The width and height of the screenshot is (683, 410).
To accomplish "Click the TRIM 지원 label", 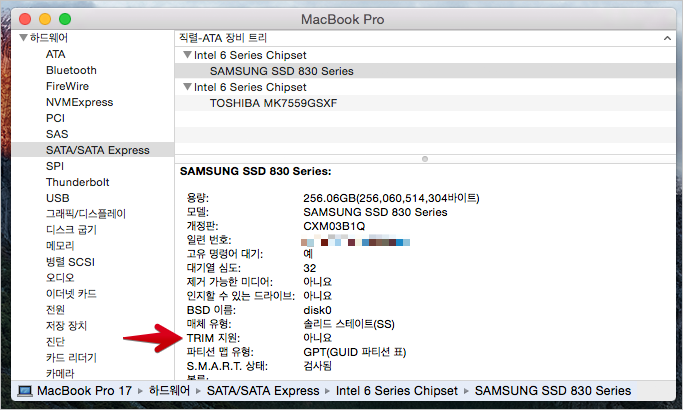I will [213, 338].
